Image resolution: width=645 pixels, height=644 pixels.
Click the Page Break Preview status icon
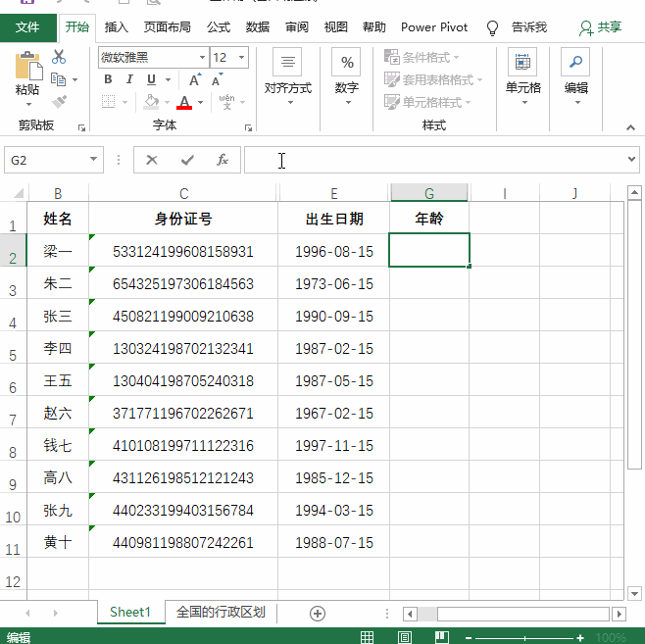click(442, 637)
